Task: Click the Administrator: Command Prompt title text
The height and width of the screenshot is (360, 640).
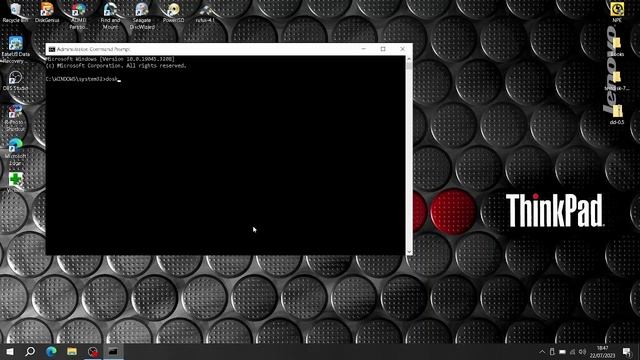Action: tap(93, 49)
